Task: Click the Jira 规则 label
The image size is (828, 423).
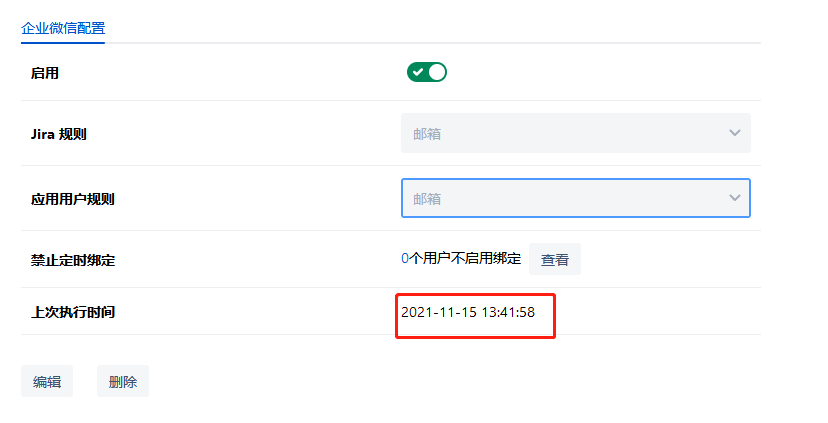Action: click(59, 134)
